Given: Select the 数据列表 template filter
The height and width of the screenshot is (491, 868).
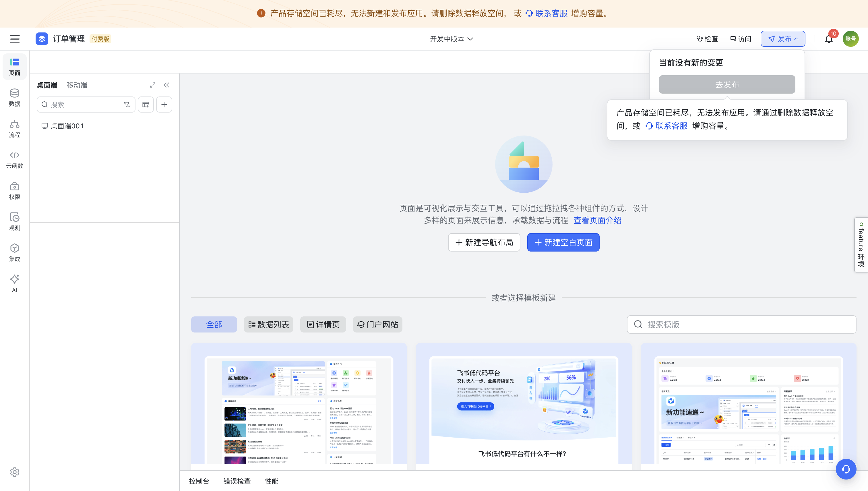Looking at the screenshot, I should (268, 324).
